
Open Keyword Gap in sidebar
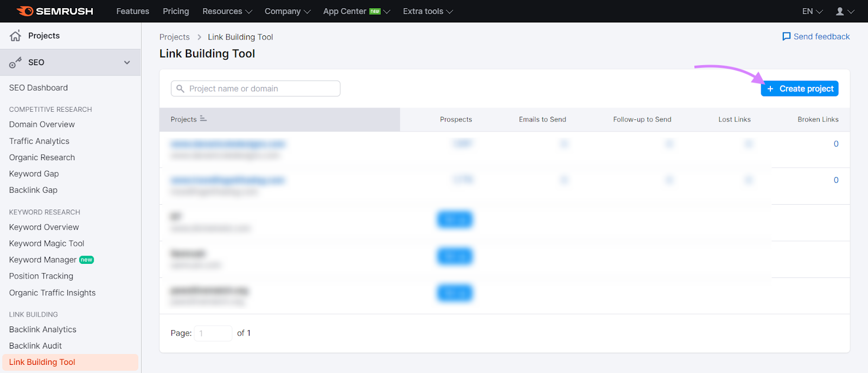pos(34,174)
